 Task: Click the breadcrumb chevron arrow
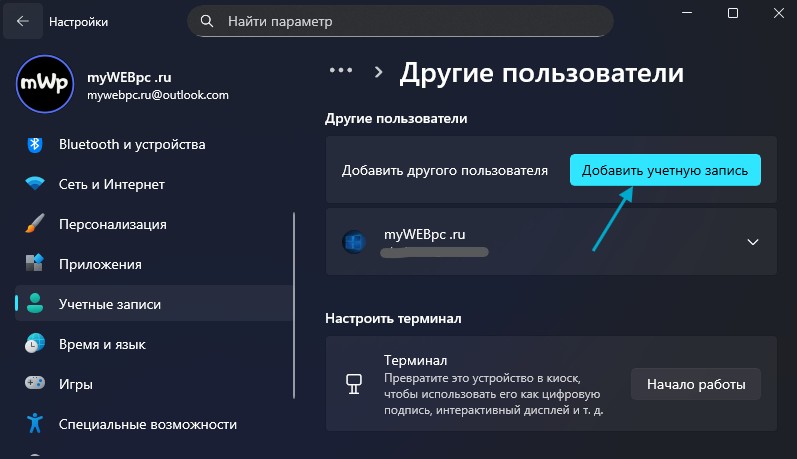378,72
